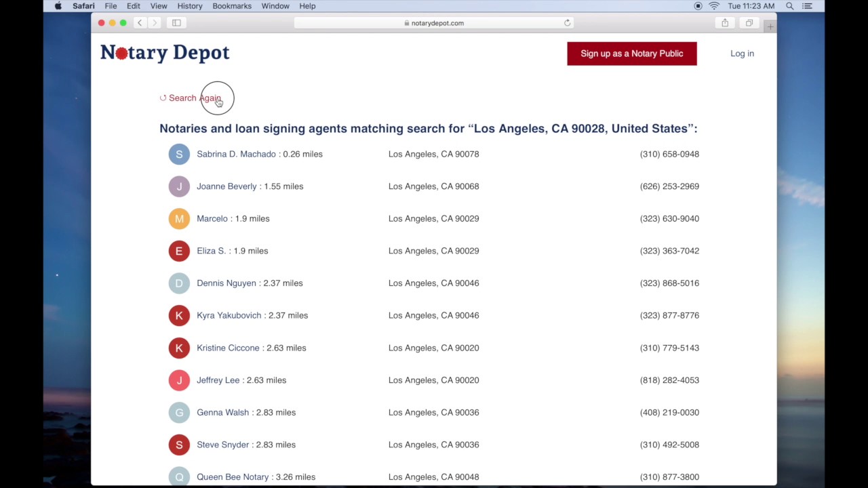Click Dennis Nguyen's D avatar
This screenshot has width=868, height=488.
[x=179, y=283]
